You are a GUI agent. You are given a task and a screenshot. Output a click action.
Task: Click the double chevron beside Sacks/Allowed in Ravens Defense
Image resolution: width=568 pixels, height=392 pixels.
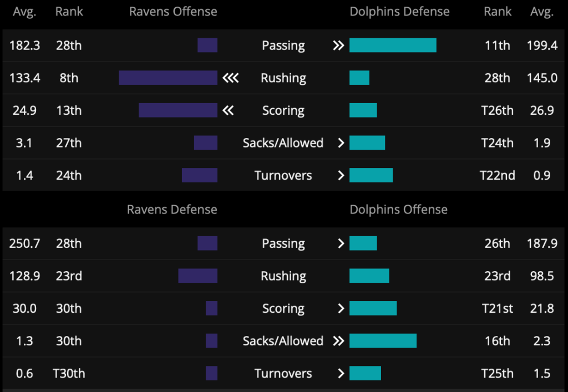pyautogui.click(x=338, y=340)
